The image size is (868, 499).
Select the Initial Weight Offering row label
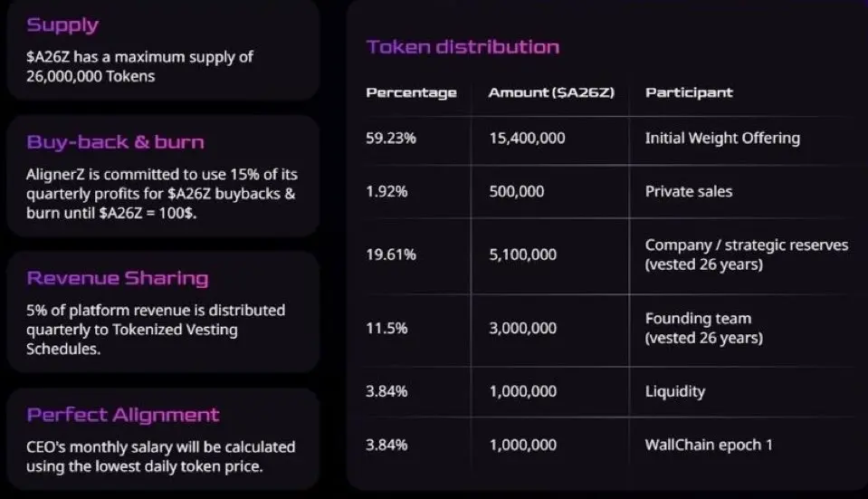722,139
